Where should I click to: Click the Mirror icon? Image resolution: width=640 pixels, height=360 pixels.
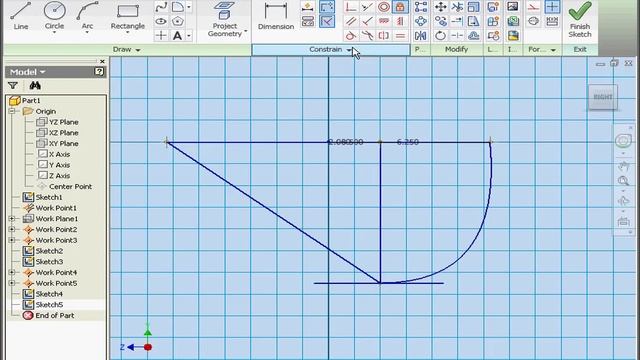[x=420, y=36]
